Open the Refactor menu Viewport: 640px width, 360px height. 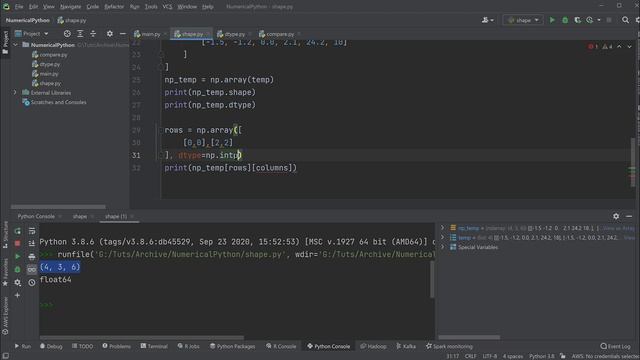(114, 7)
